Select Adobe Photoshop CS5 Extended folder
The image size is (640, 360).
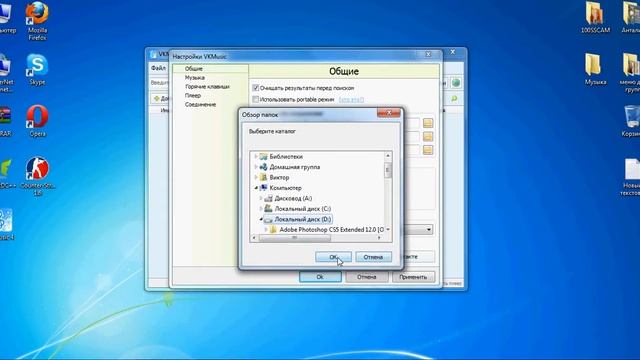tap(331, 230)
